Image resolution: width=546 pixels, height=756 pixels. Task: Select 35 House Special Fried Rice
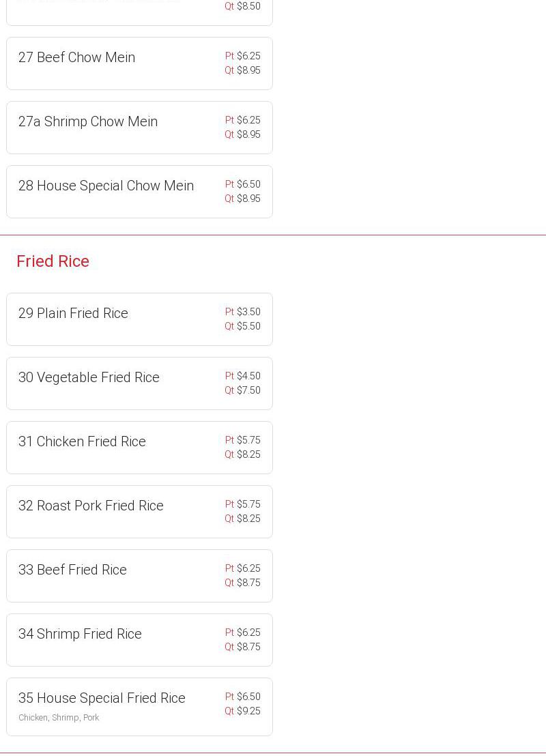point(102,698)
